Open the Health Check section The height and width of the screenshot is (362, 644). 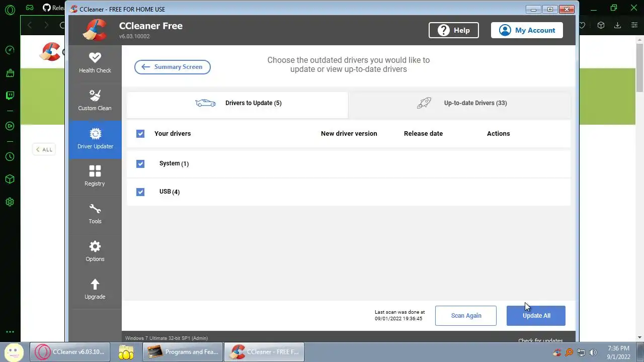[95, 64]
